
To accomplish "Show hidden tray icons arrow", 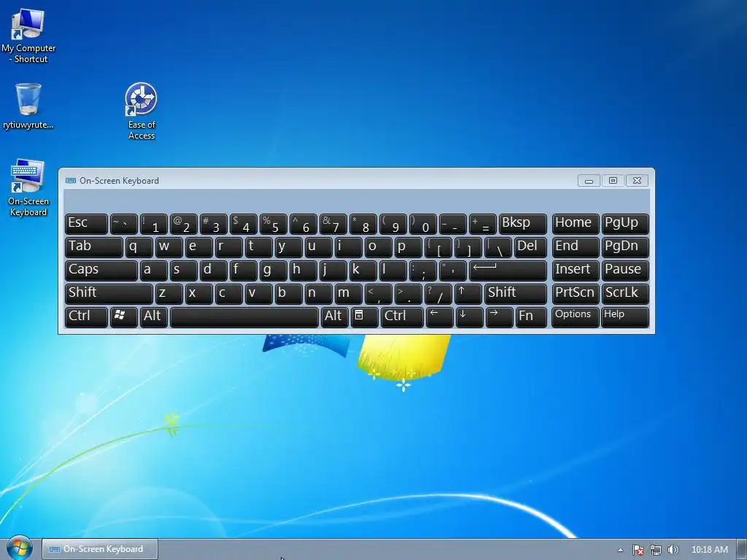I will [620, 550].
